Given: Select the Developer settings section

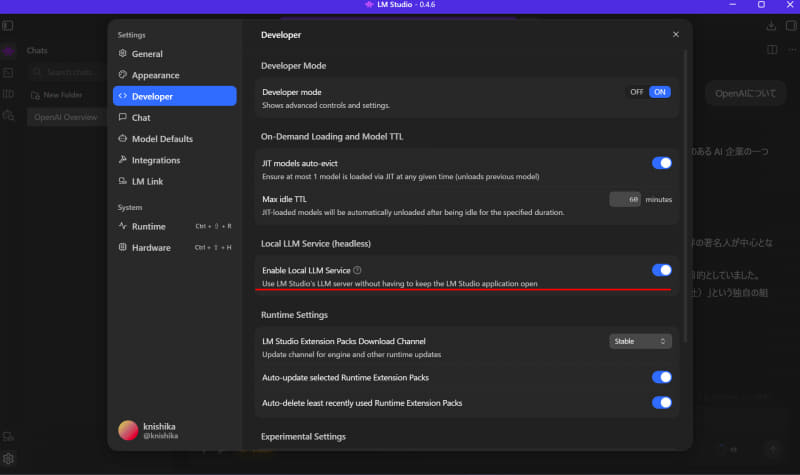Looking at the screenshot, I should pos(174,96).
